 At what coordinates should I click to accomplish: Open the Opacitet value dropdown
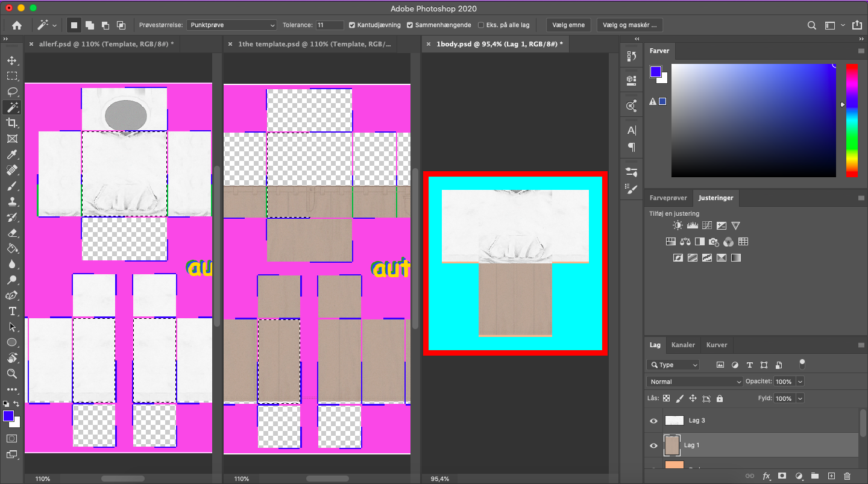tap(802, 381)
